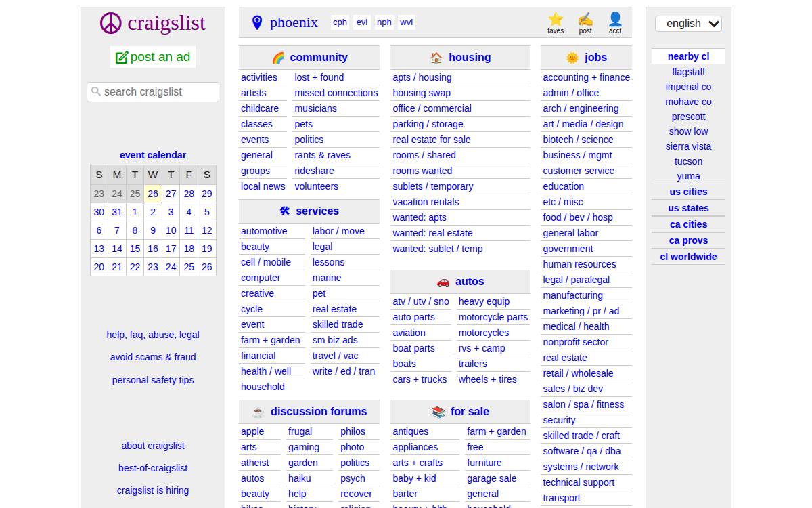Open the yuma nearby site
The height and width of the screenshot is (508, 812).
click(688, 176)
